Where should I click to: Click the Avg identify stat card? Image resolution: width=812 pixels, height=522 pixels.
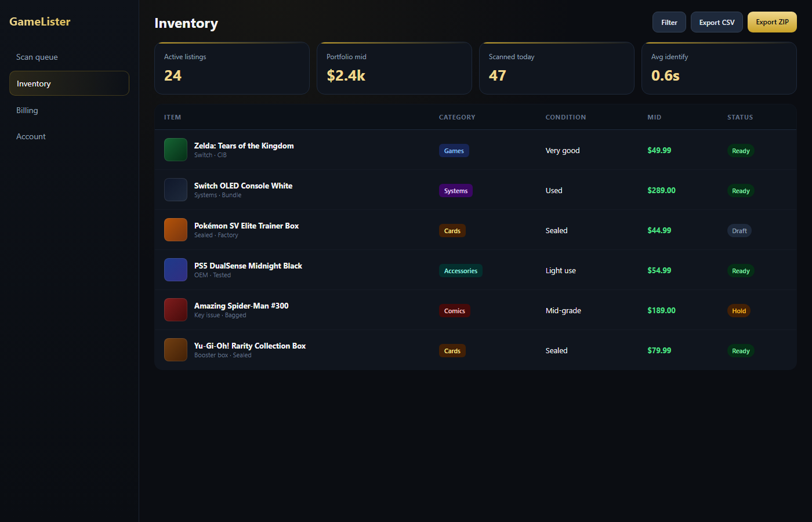pos(719,68)
